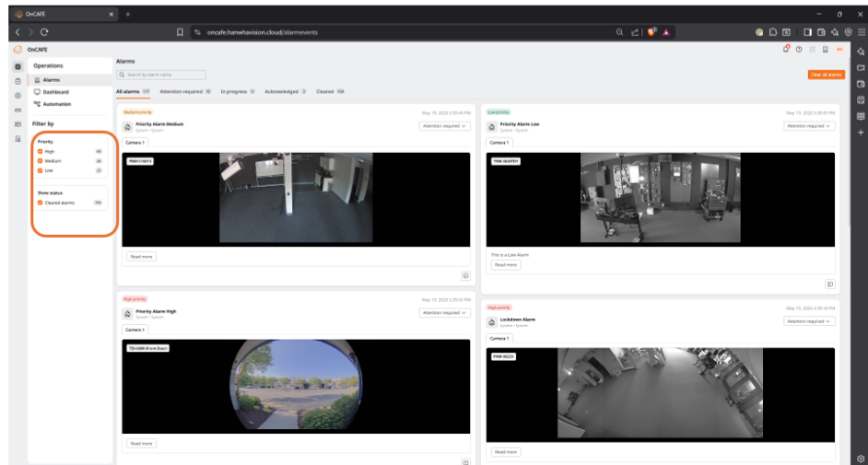This screenshot has width=868, height=465.
Task: Open status dropdown for Priority Alarm Low
Action: (809, 126)
